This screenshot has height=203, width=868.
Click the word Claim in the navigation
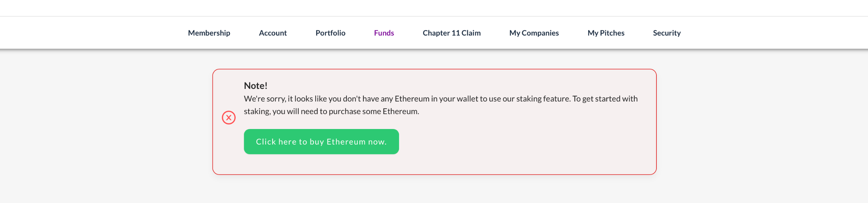click(471, 33)
